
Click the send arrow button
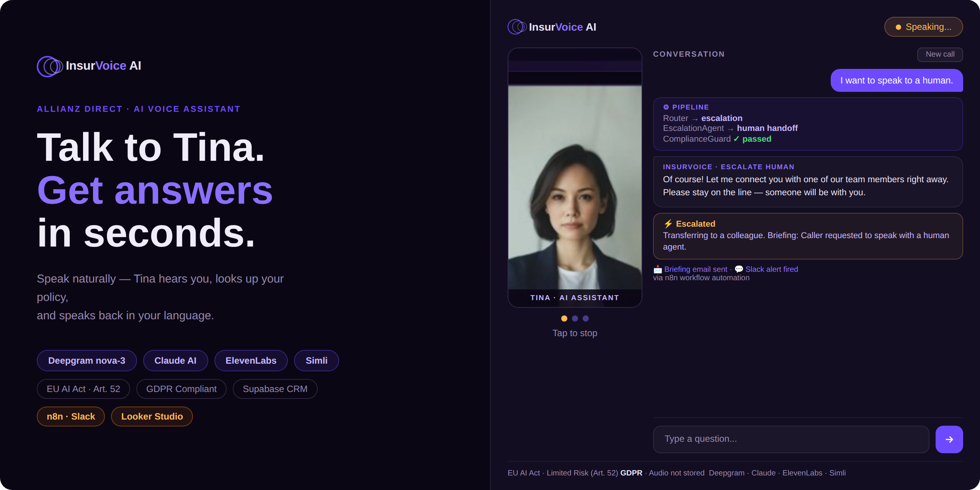click(949, 439)
